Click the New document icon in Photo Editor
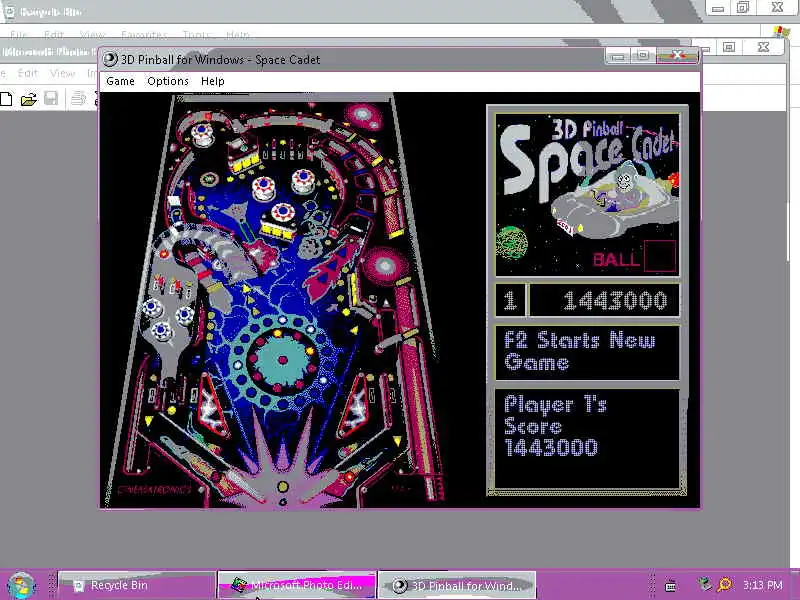The height and width of the screenshot is (600, 800). (x=6, y=98)
